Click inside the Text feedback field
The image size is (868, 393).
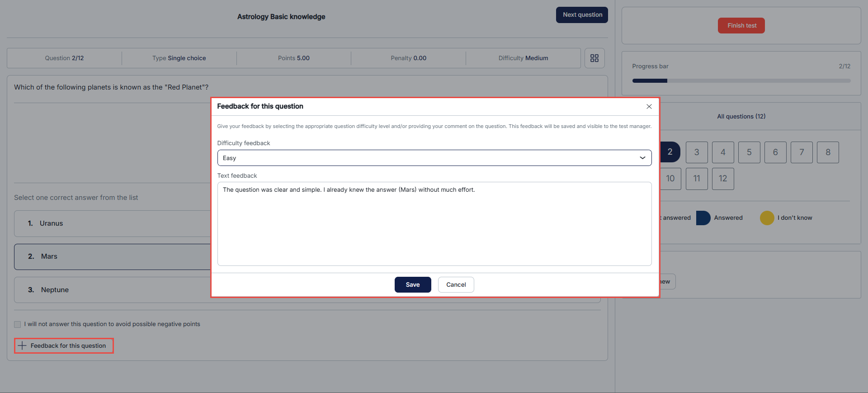[x=434, y=224]
